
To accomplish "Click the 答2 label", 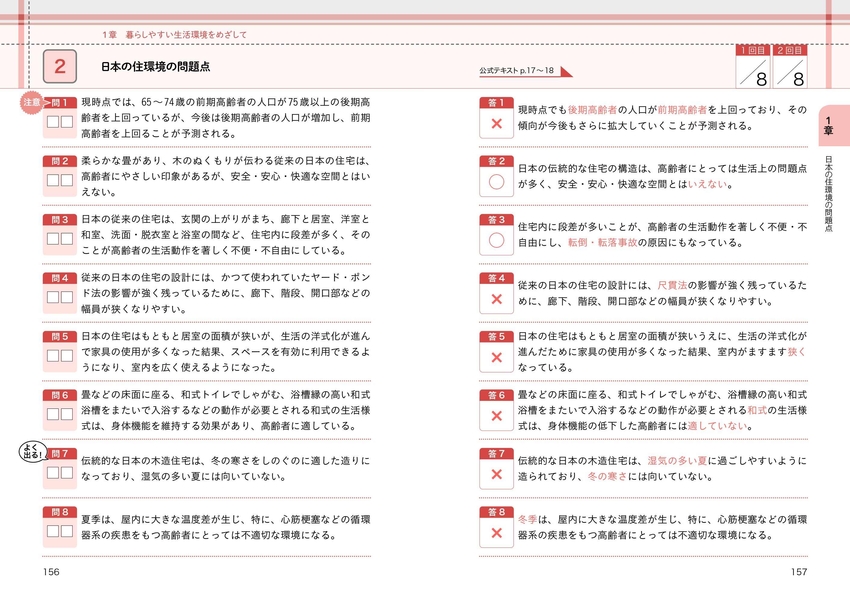I will coord(496,161).
